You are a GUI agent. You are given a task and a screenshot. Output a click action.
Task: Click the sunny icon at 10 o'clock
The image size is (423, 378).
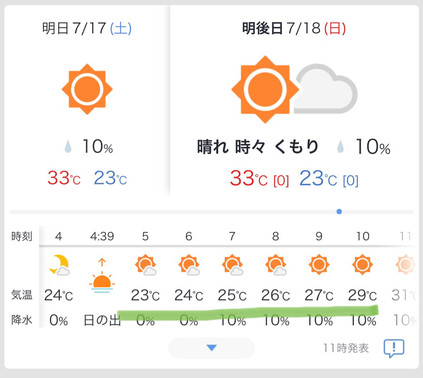(362, 265)
